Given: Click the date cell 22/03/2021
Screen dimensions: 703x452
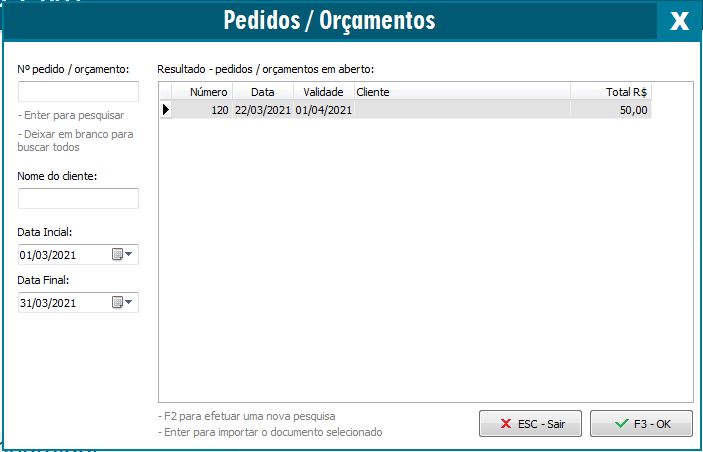Looking at the screenshot, I should click(x=263, y=109).
